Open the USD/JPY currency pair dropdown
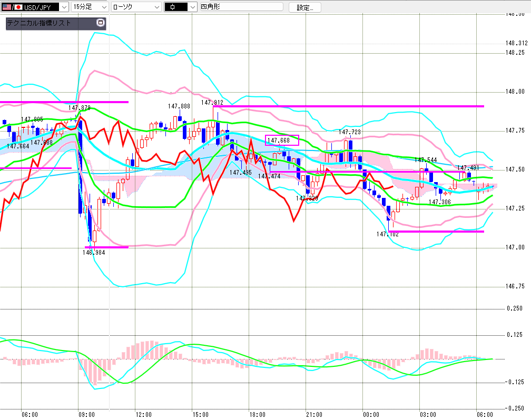Viewport: 531px width, 420px height. click(35, 7)
